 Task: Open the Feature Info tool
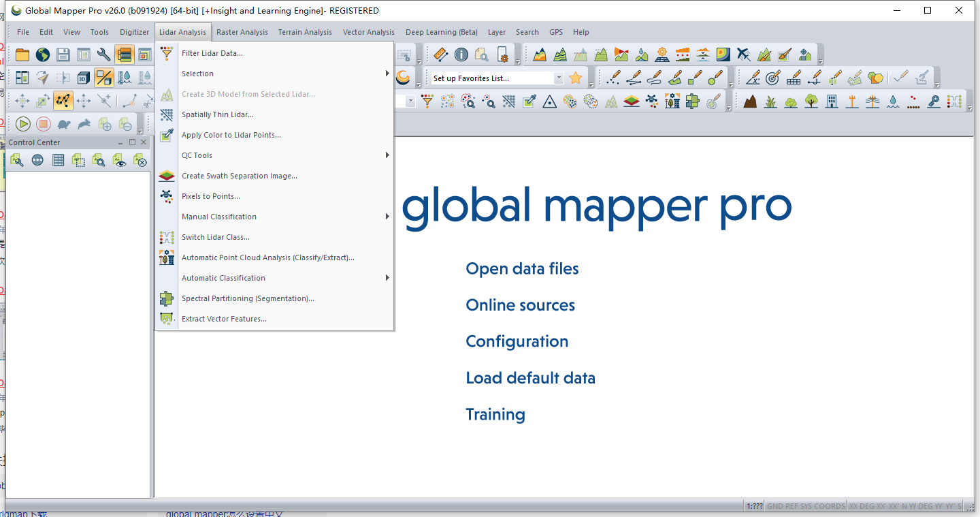click(x=460, y=54)
